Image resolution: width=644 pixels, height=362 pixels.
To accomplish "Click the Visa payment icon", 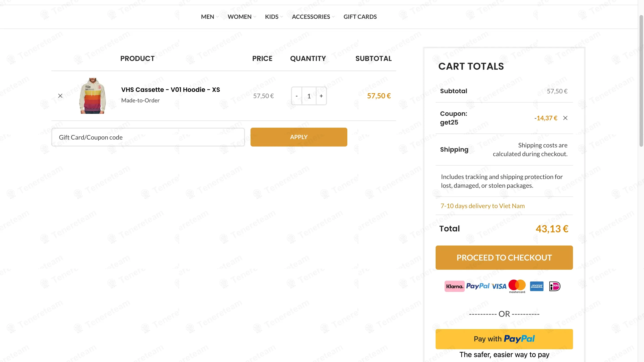I will 499,286.
